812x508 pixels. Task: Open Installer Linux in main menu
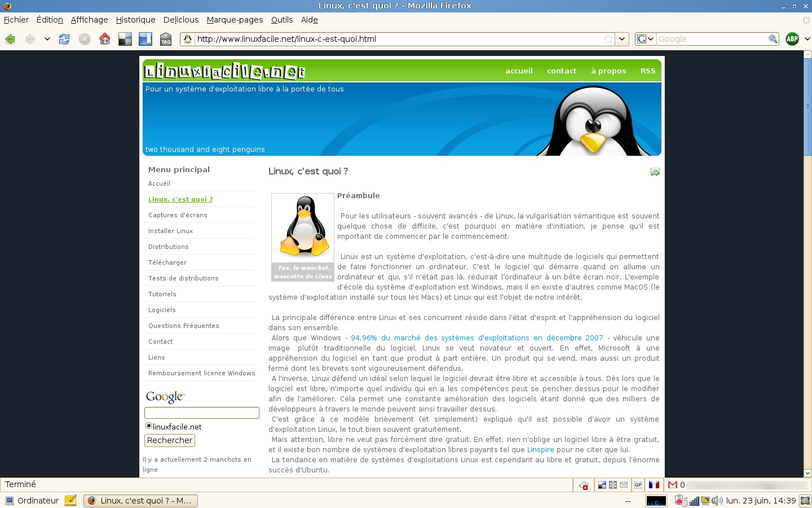[x=170, y=231]
